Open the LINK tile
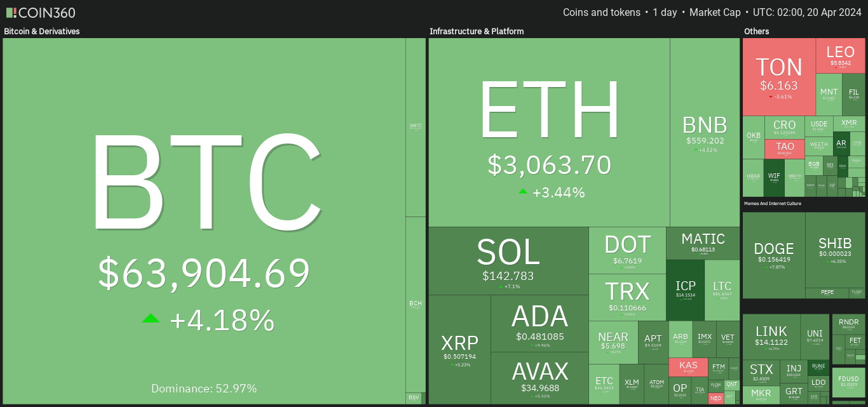Image resolution: width=868 pixels, height=407 pixels. pos(771,335)
